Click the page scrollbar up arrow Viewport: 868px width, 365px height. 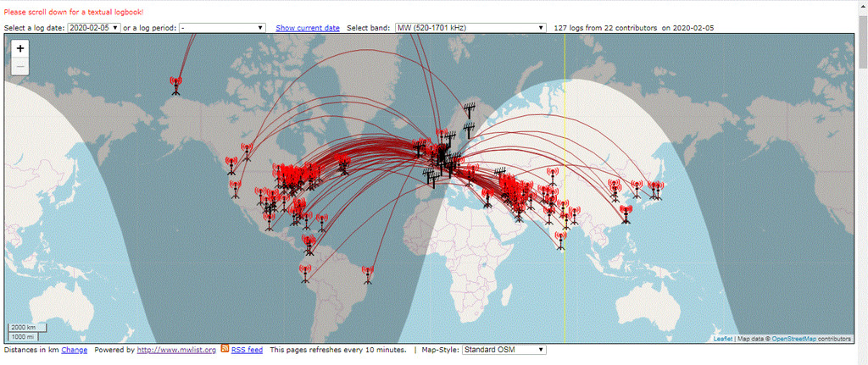861,5
